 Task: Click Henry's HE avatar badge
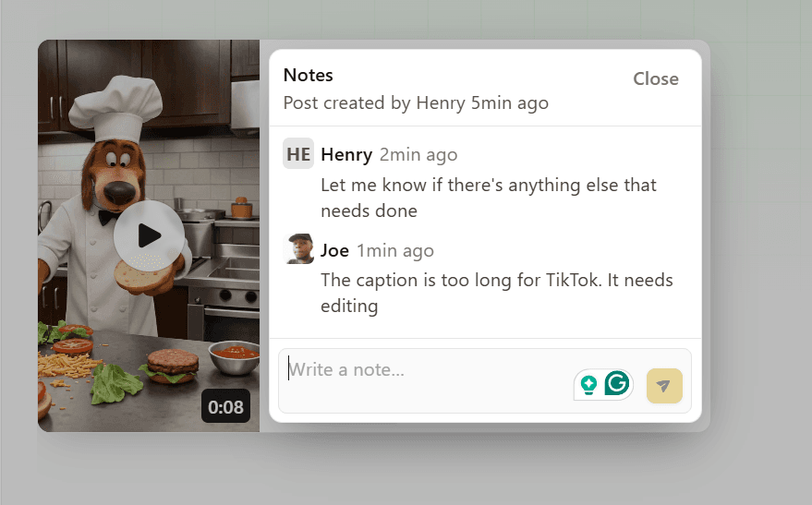click(298, 153)
